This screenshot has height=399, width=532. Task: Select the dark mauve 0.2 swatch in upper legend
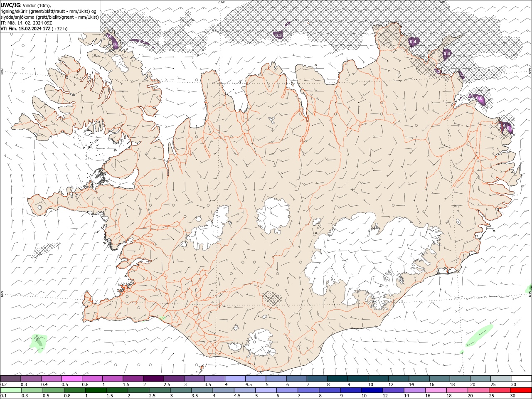pyautogui.click(x=10, y=379)
